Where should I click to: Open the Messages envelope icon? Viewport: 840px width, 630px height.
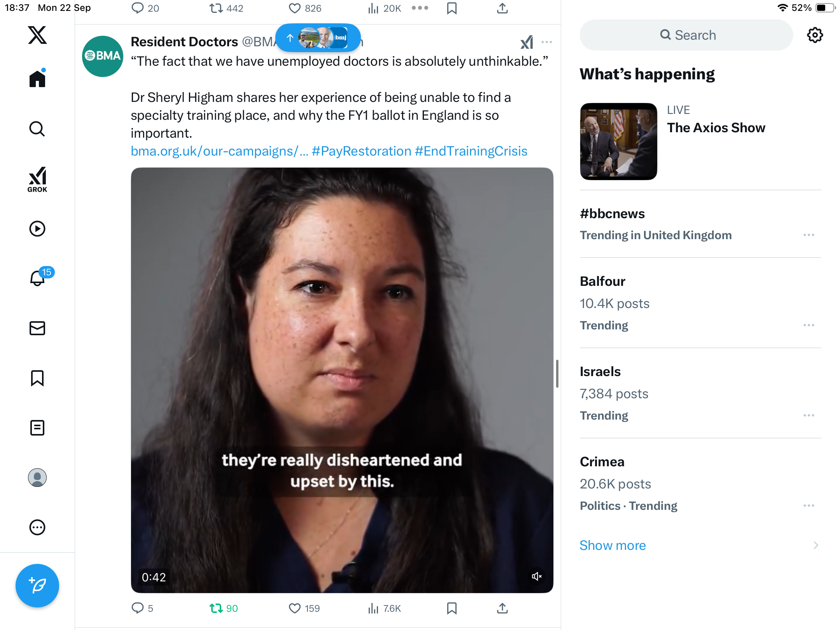tap(37, 328)
